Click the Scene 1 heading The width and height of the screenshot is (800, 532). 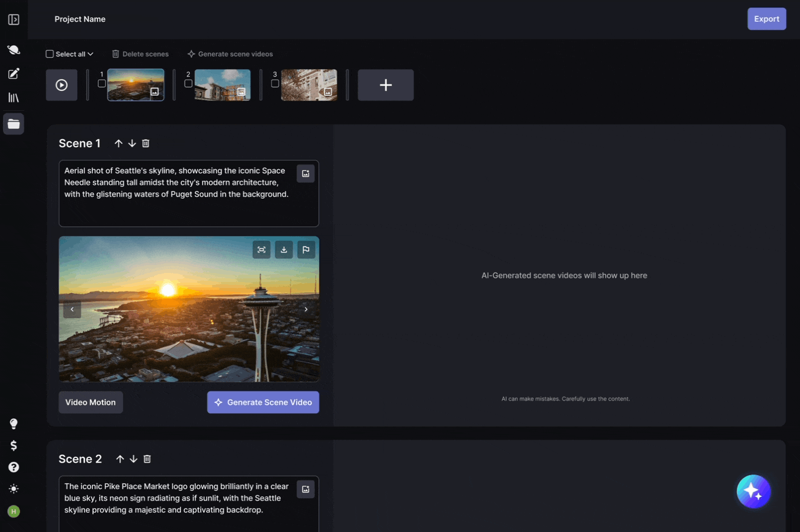pos(80,143)
